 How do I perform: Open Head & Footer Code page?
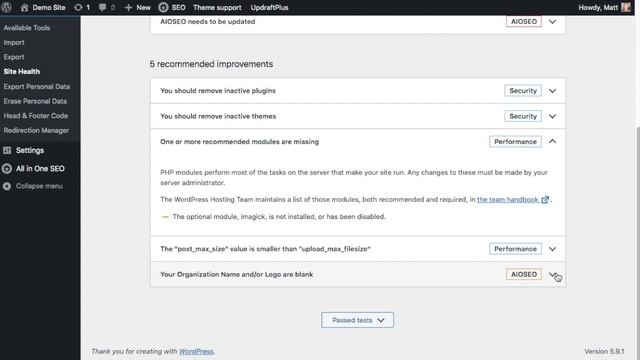pos(36,116)
